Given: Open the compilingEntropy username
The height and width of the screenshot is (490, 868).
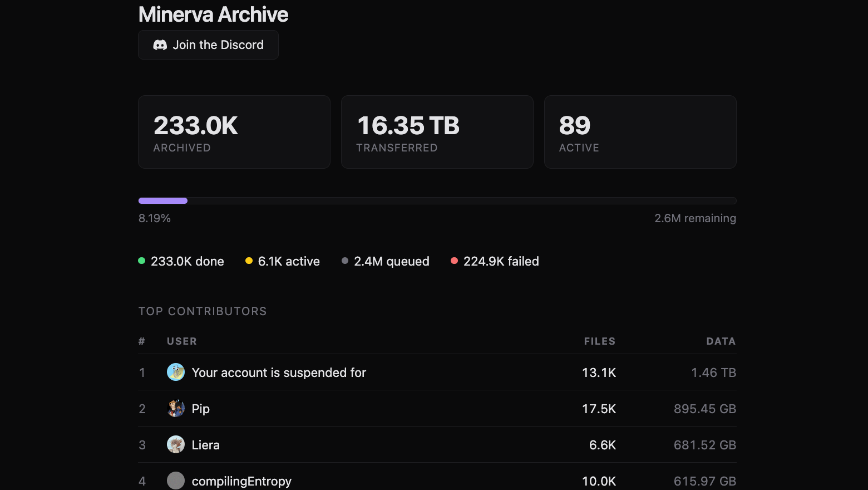Looking at the screenshot, I should point(241,481).
